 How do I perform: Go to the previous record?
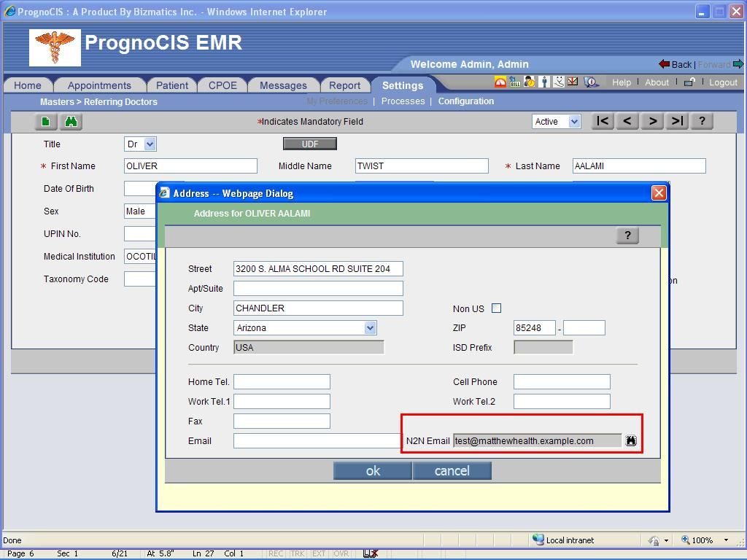tap(627, 122)
